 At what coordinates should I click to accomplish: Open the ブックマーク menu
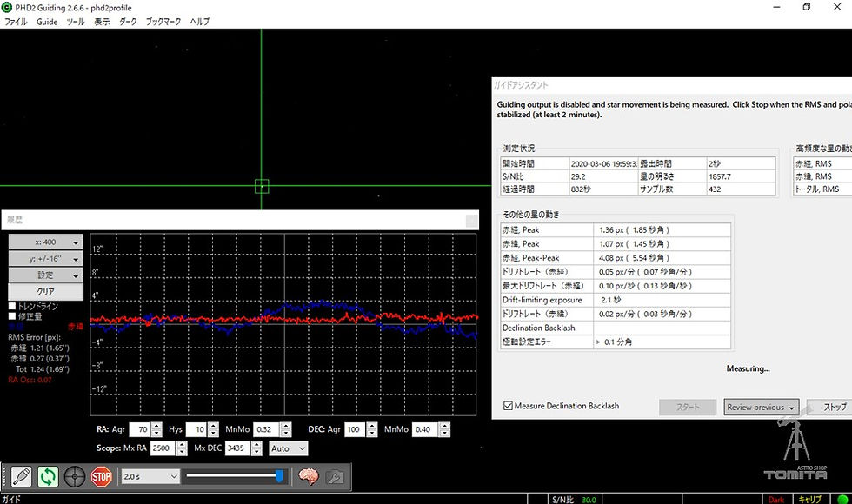pyautogui.click(x=163, y=22)
